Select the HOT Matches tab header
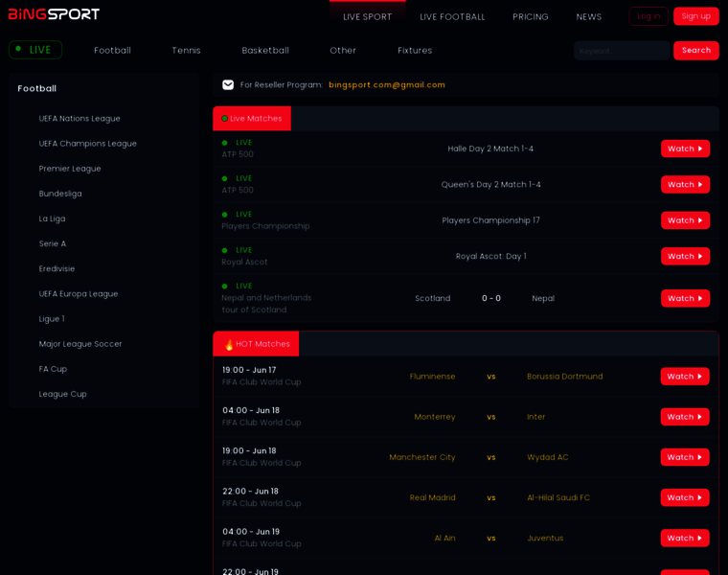The image size is (728, 575). pyautogui.click(x=256, y=344)
